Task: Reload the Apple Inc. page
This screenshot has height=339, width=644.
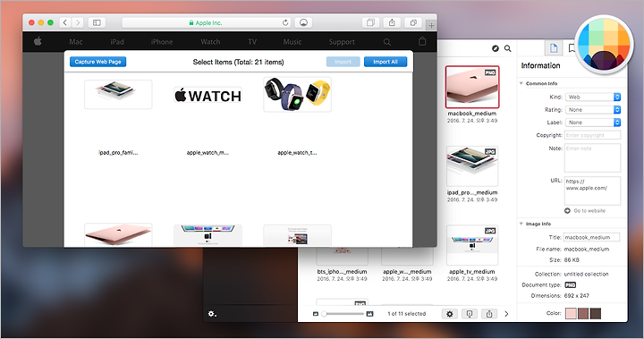Action: pyautogui.click(x=285, y=22)
